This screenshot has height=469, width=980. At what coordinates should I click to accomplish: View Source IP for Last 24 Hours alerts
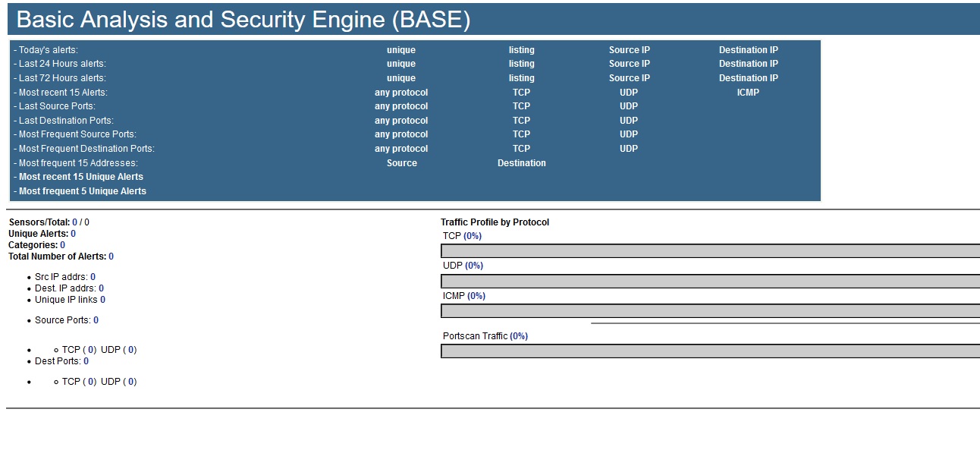point(630,64)
